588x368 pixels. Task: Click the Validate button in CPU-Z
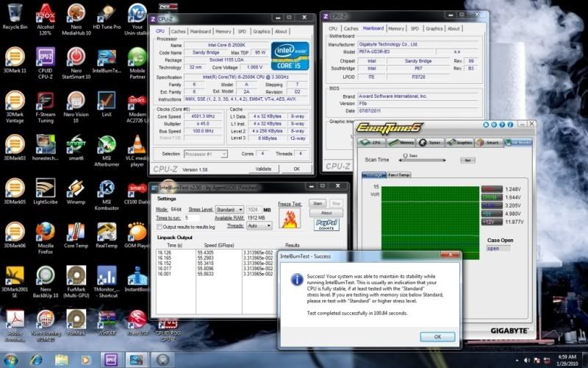coord(263,169)
